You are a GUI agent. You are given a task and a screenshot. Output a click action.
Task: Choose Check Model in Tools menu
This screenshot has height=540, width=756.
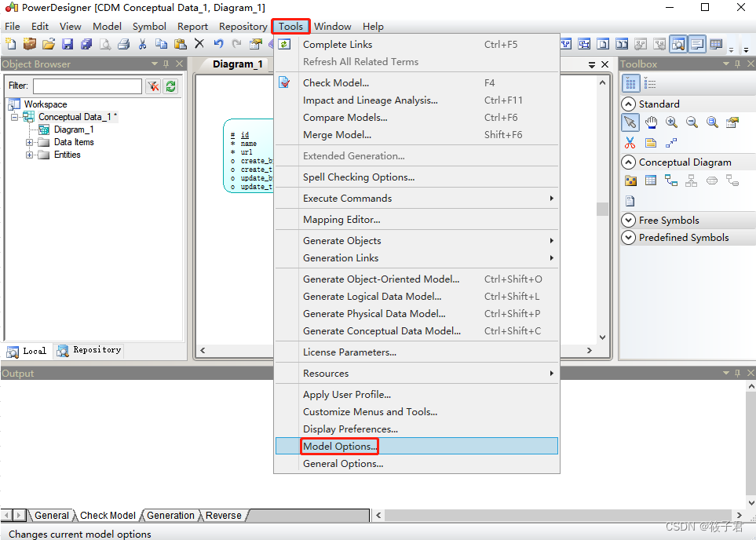[417, 83]
